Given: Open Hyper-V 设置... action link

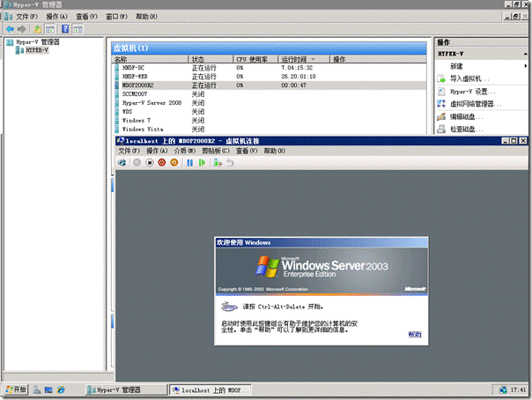Looking at the screenshot, I should [472, 92].
